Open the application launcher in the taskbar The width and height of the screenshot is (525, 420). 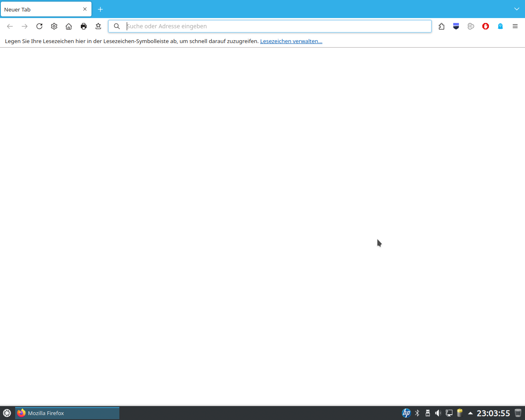click(x=7, y=413)
